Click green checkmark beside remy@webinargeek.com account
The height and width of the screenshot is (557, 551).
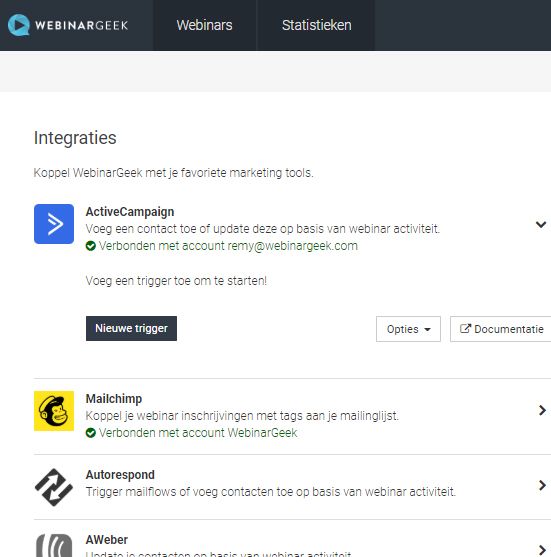91,246
